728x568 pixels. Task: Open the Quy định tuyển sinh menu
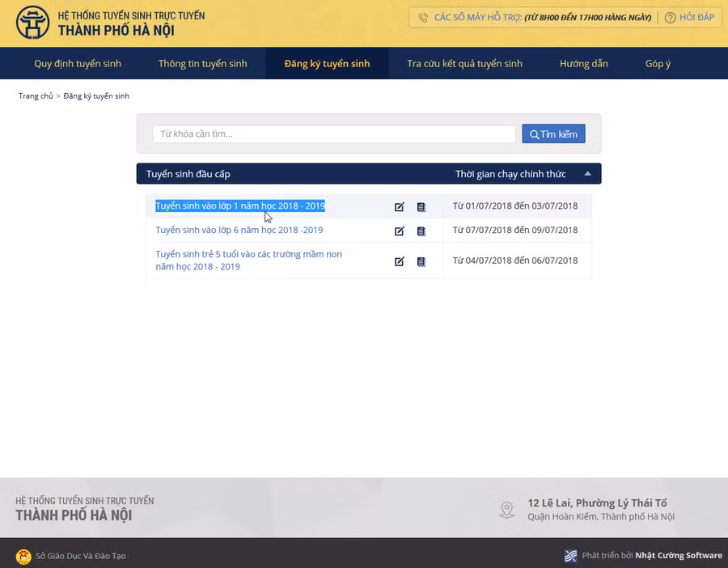78,63
